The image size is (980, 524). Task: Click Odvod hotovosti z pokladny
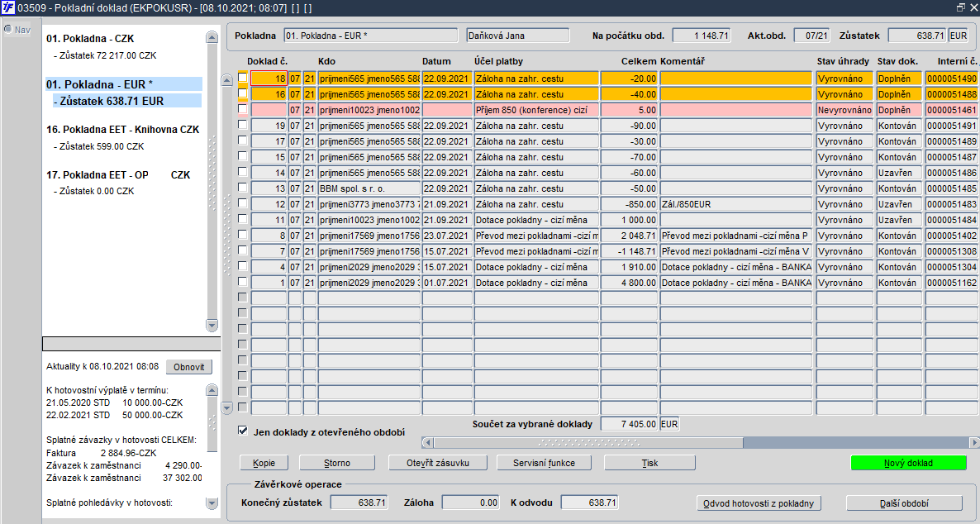click(x=758, y=503)
